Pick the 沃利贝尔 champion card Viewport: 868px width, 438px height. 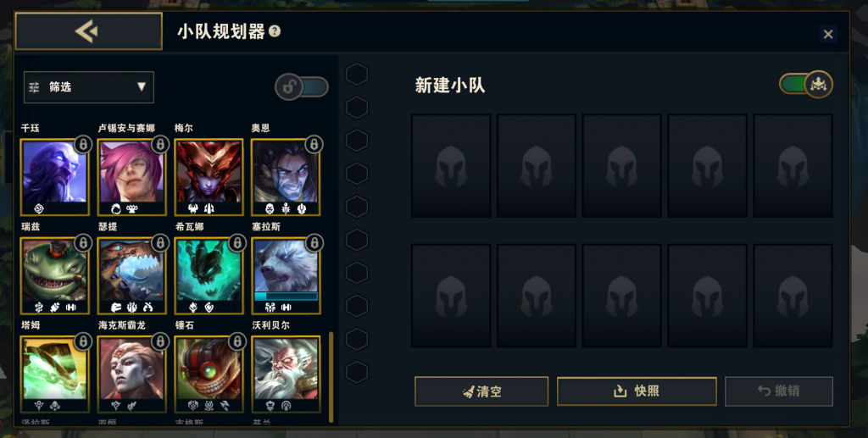286,374
